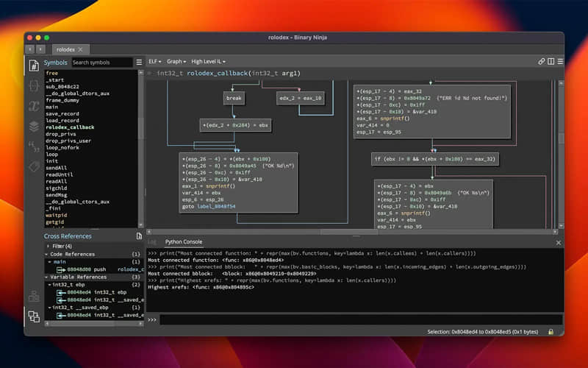The width and height of the screenshot is (588, 368).
Task: Open the Stack view sidebar icon (layers)
Action: point(34,126)
